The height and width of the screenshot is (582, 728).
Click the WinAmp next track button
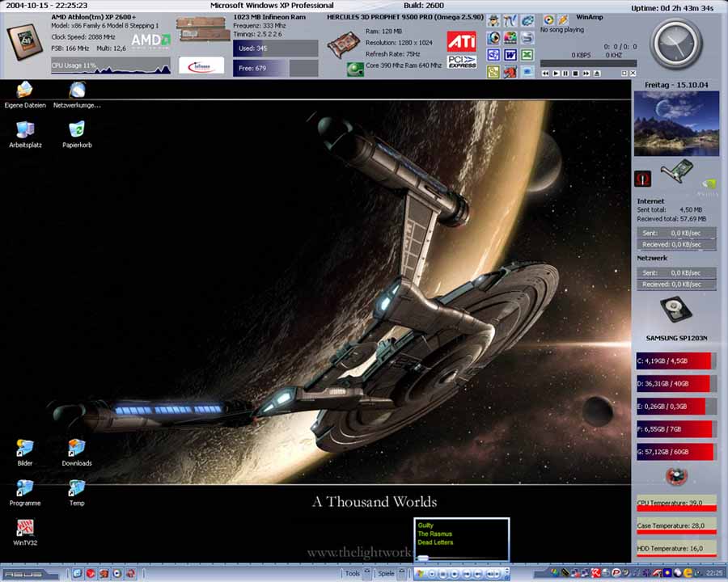pyautogui.click(x=586, y=74)
